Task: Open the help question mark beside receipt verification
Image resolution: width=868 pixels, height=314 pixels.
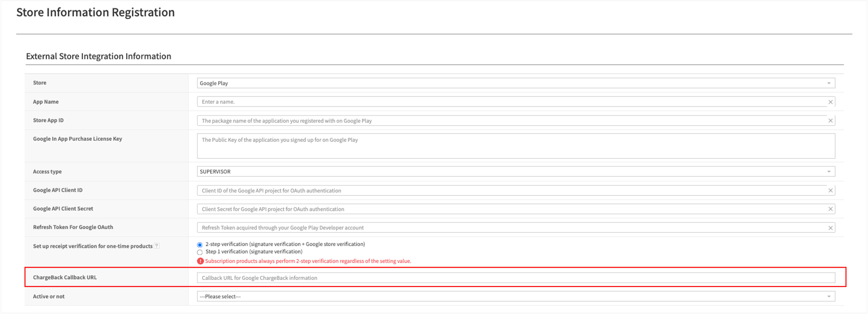Action: [x=157, y=246]
